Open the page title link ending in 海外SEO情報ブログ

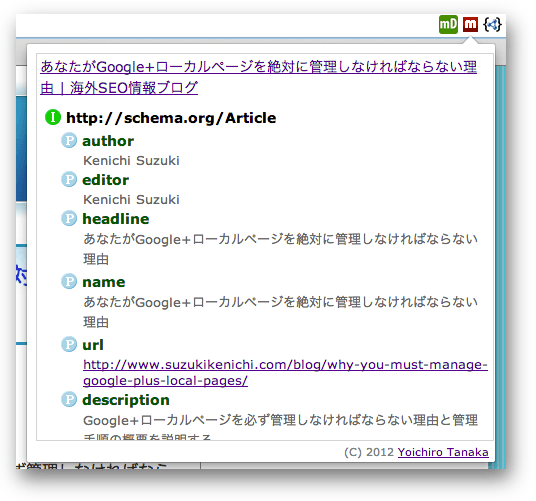coord(258,77)
